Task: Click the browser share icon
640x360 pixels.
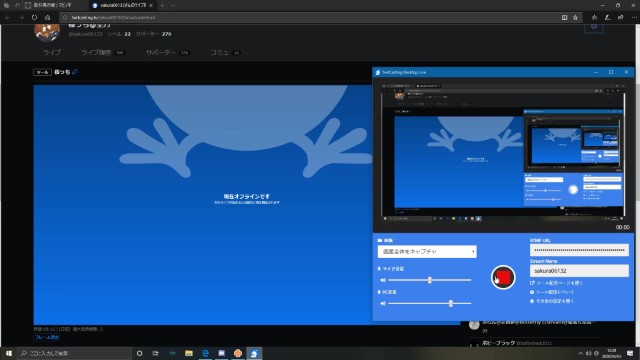Action: [x=620, y=18]
